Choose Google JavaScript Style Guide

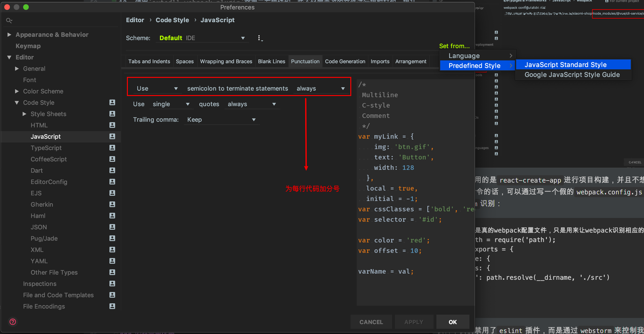tap(572, 75)
